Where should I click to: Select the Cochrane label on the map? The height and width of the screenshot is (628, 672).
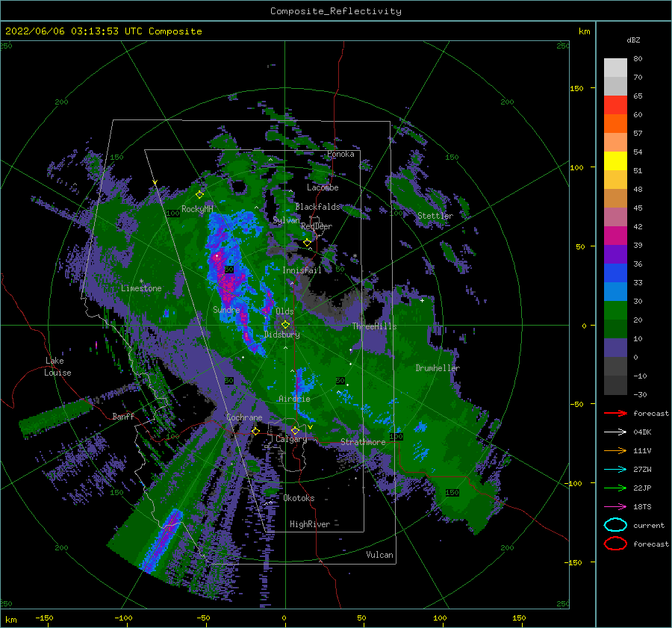(244, 417)
